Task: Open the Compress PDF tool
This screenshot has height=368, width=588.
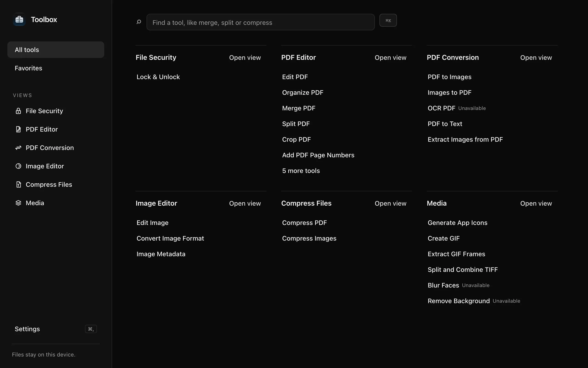Action: click(x=304, y=223)
